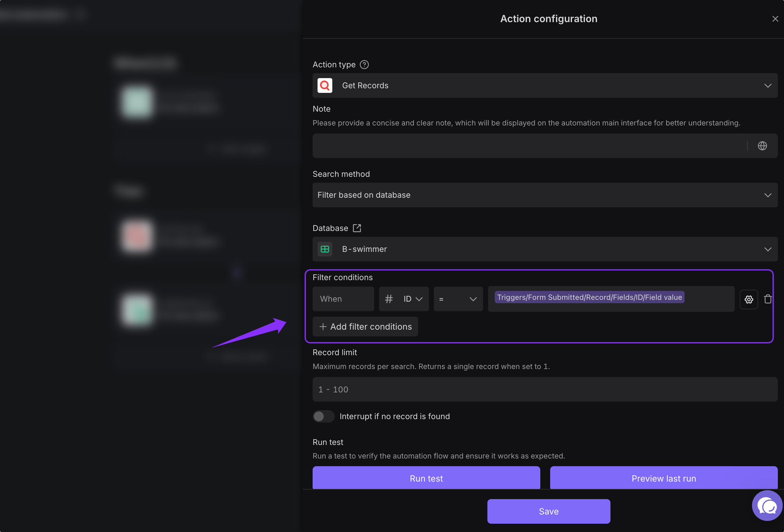Open filter condition gear settings
This screenshot has width=784, height=532.
(x=749, y=299)
